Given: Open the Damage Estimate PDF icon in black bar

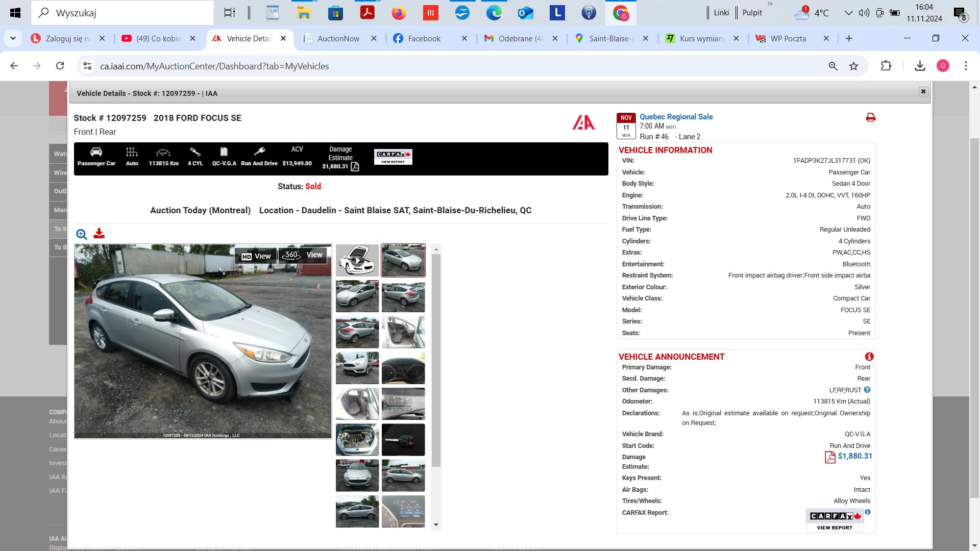Looking at the screenshot, I should 355,167.
